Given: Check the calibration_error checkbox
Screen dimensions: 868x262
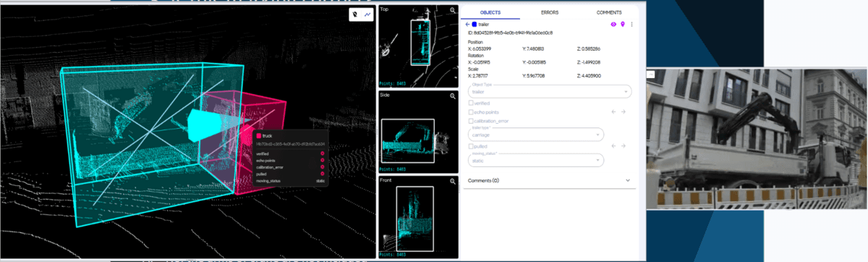Looking at the screenshot, I should tap(472, 120).
